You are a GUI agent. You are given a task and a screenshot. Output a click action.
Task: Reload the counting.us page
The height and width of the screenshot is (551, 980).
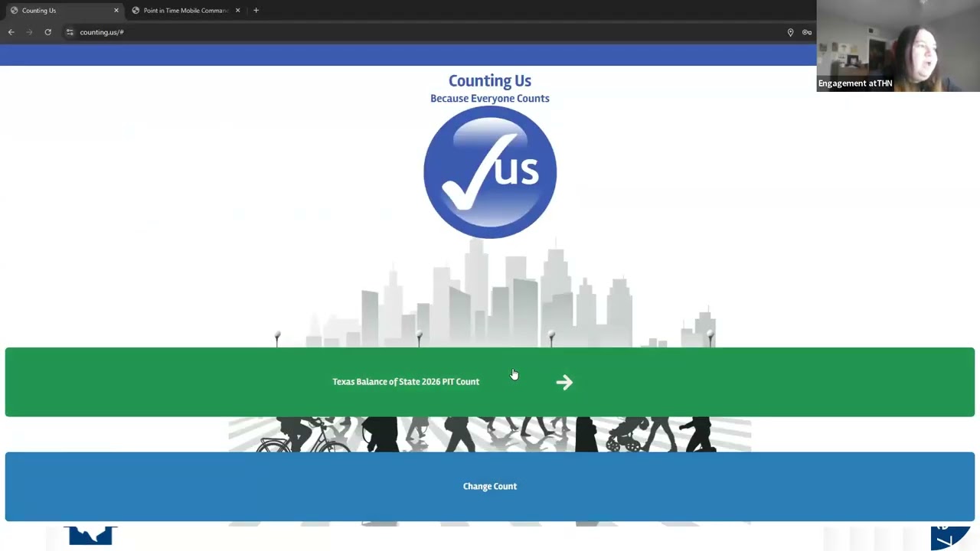pos(48,32)
